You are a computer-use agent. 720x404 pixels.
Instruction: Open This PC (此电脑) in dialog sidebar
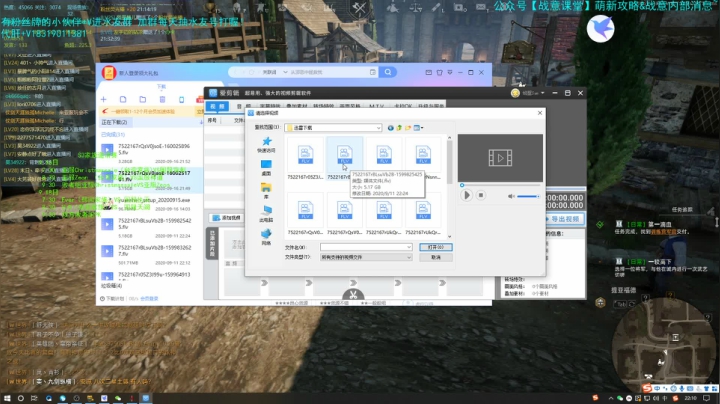[x=266, y=213]
